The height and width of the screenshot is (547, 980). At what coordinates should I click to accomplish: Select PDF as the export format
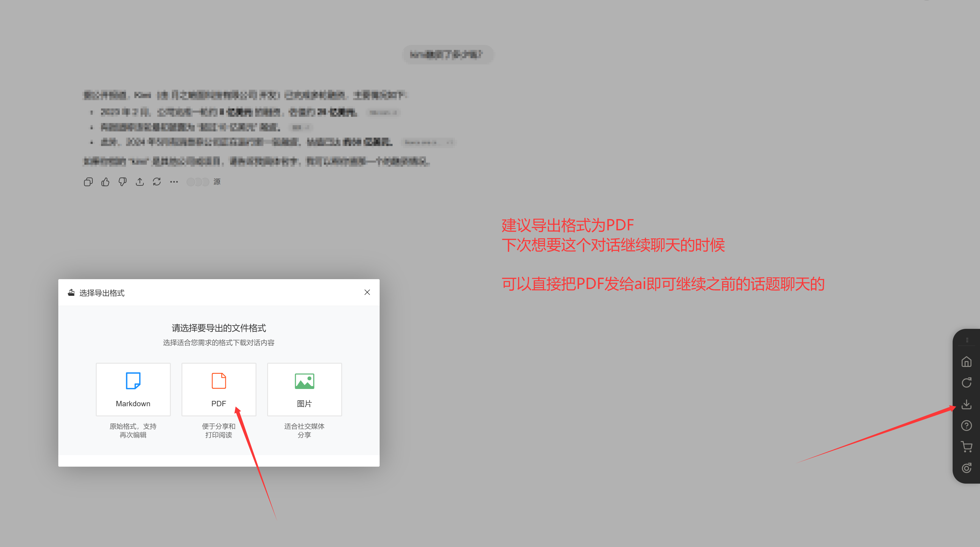219,389
